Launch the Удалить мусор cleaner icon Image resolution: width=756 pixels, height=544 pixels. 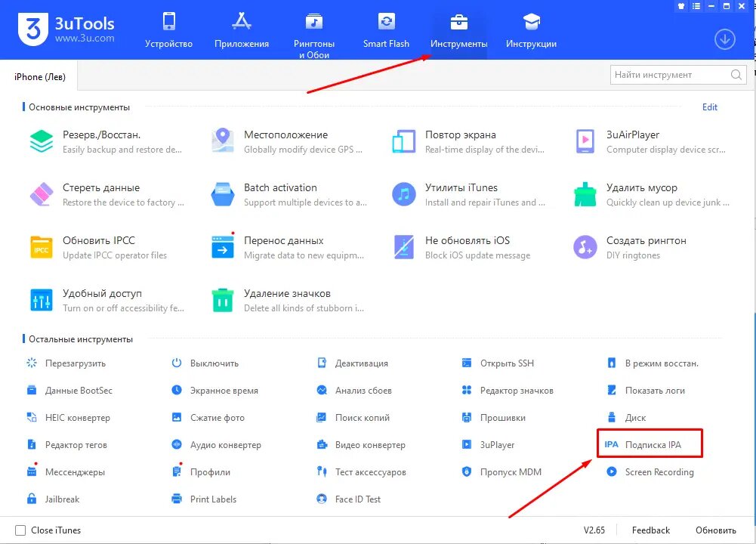pyautogui.click(x=585, y=194)
